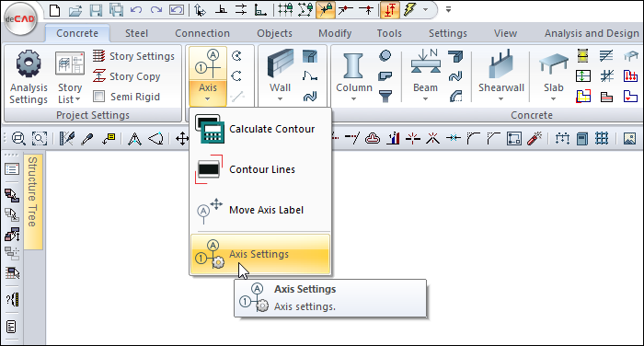This screenshot has width=644, height=346.
Task: Enable the Semi Rigid checkbox
Action: [98, 97]
